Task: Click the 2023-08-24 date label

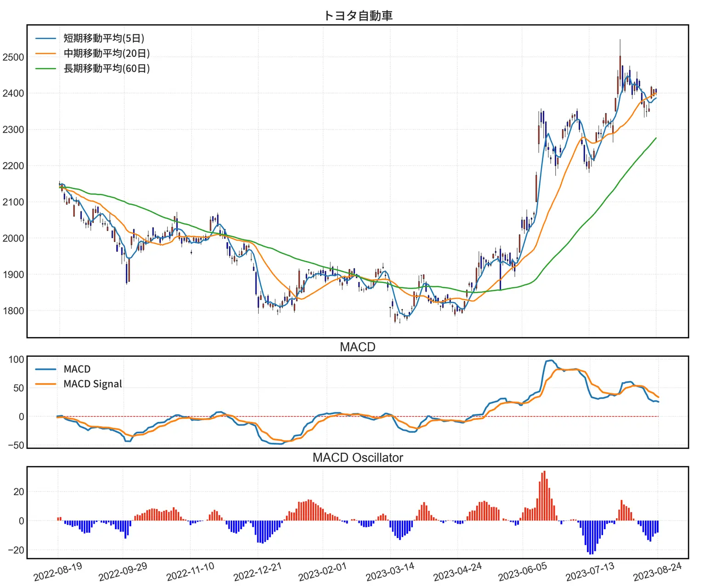Action: pyautogui.click(x=657, y=571)
